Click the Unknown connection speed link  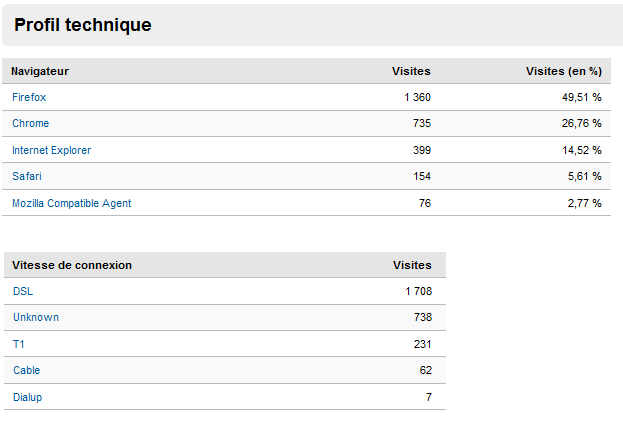click(36, 317)
